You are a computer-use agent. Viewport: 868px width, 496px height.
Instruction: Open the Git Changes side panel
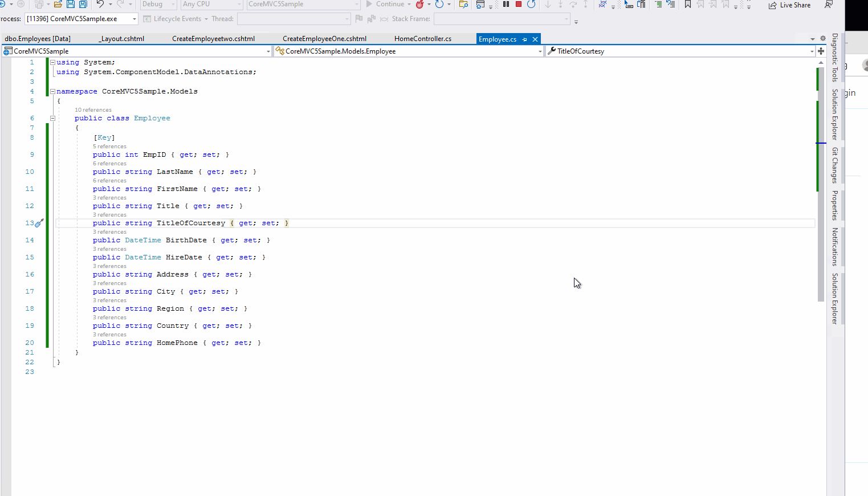[x=835, y=165]
